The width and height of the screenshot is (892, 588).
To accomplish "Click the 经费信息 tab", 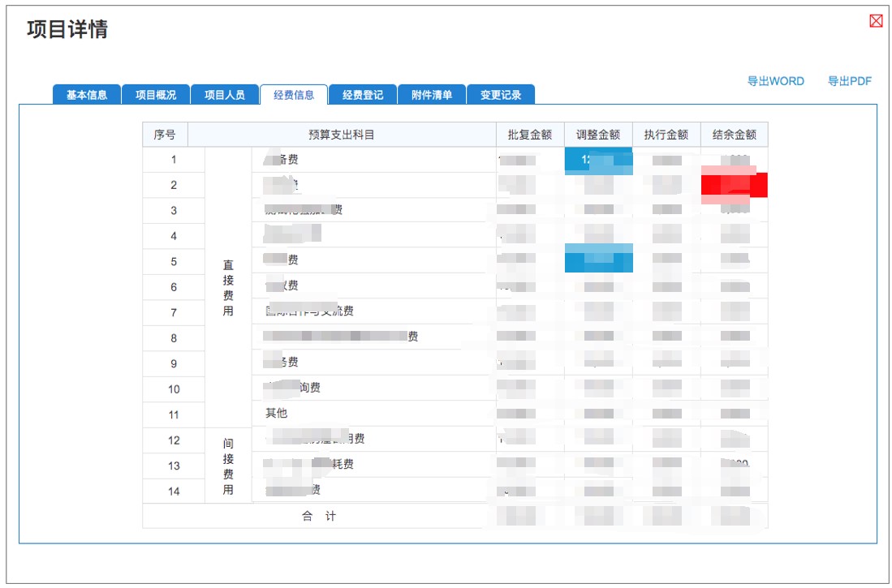I will (x=294, y=94).
